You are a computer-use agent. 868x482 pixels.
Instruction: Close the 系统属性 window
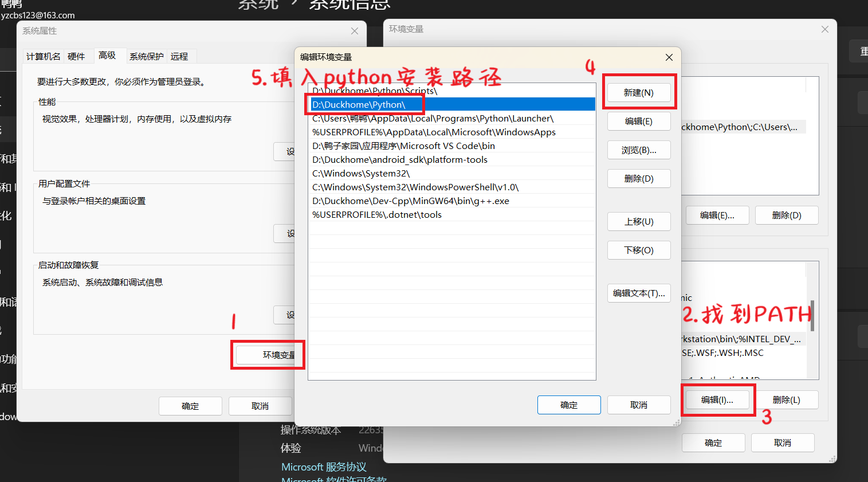click(355, 31)
